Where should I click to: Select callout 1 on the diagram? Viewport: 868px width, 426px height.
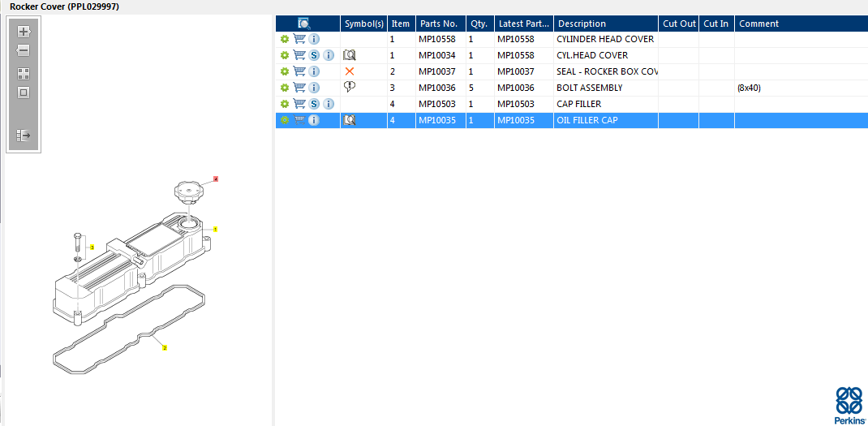tap(215, 229)
